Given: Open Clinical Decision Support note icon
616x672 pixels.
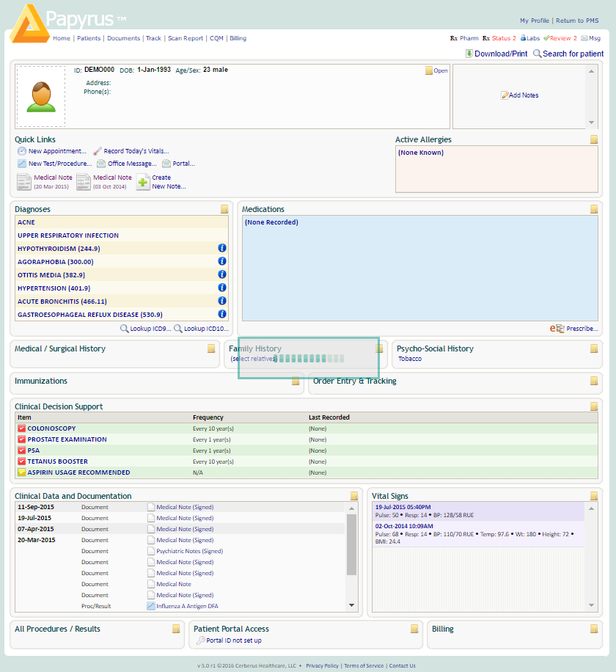Looking at the screenshot, I should (x=594, y=406).
